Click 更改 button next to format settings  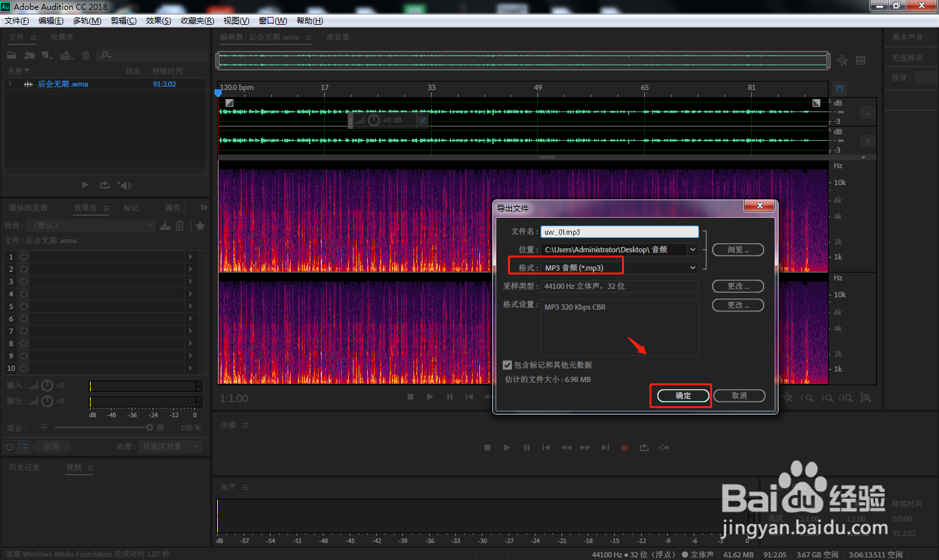738,305
